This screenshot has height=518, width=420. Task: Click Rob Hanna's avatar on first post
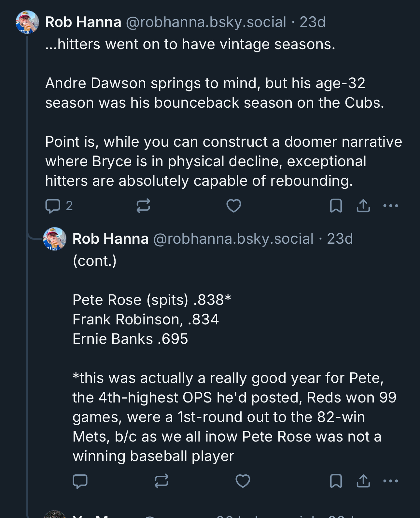point(27,22)
